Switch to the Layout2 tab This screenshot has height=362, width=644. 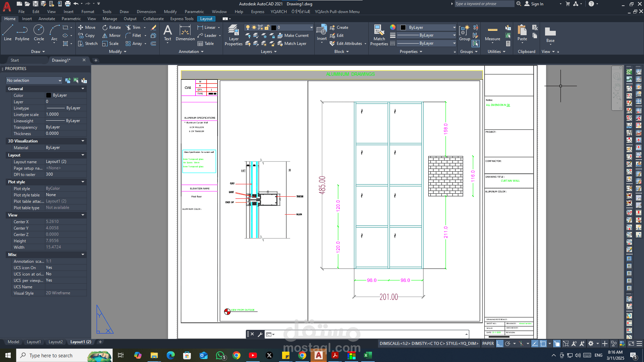tap(56, 342)
